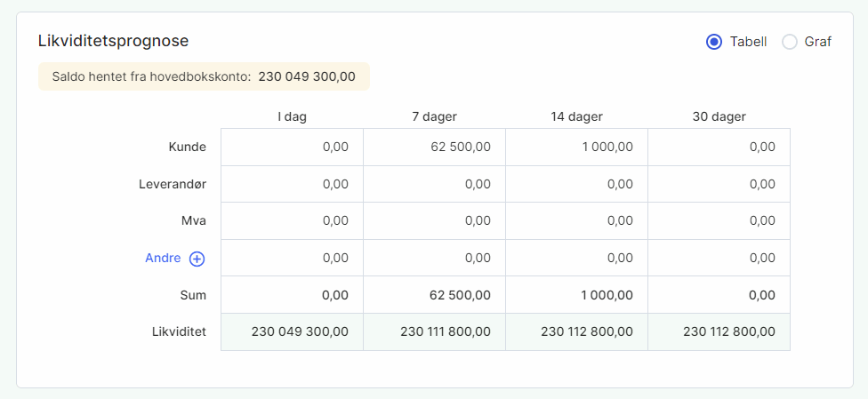Viewport: 868px width, 399px height.
Task: Select the Tabell radio button
Action: [x=713, y=42]
